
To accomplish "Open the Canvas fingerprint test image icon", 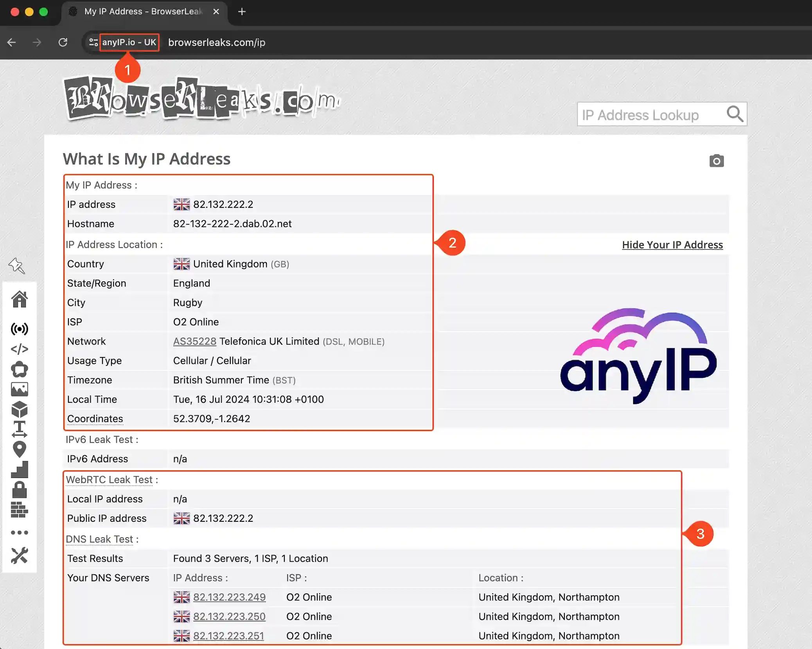I will click(x=20, y=389).
